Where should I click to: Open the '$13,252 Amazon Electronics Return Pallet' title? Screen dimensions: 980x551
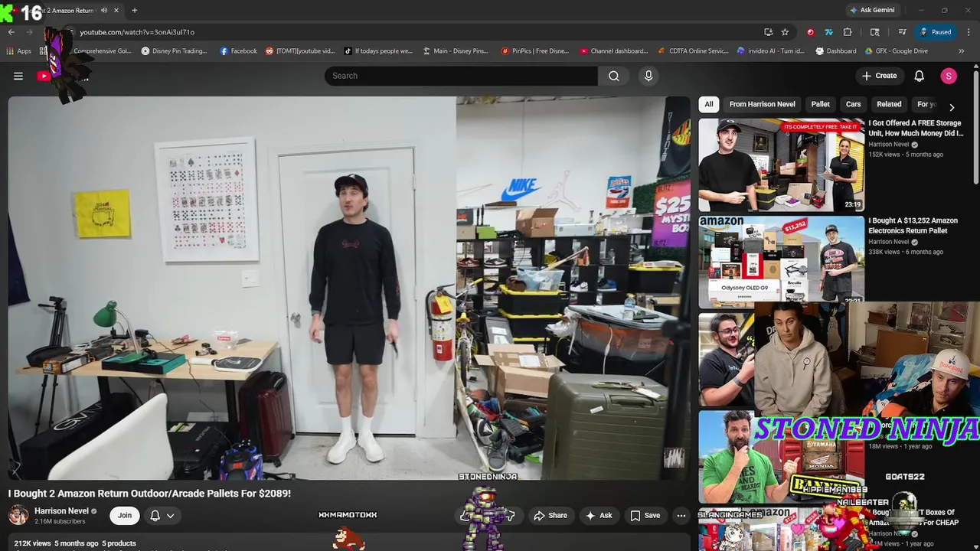pyautogui.click(x=913, y=226)
